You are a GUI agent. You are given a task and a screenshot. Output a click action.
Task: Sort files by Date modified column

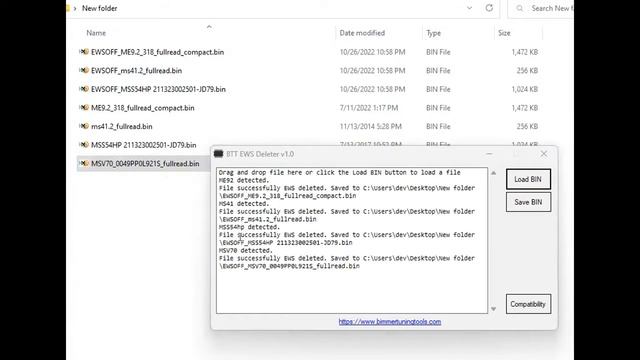pyautogui.click(x=362, y=33)
